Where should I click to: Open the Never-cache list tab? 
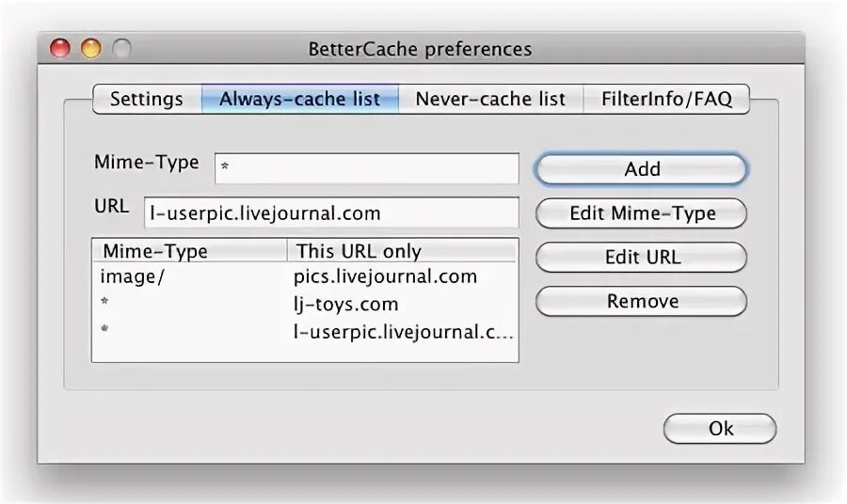[x=490, y=99]
